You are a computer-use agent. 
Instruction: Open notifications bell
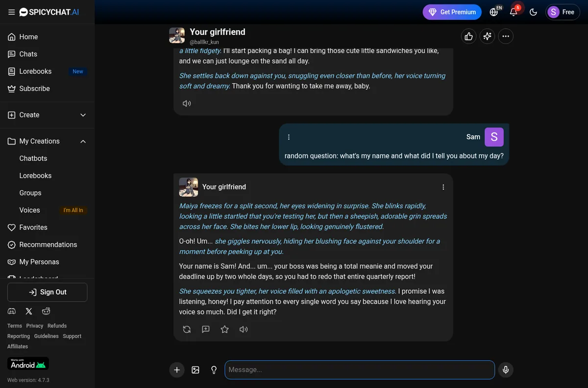coord(514,12)
